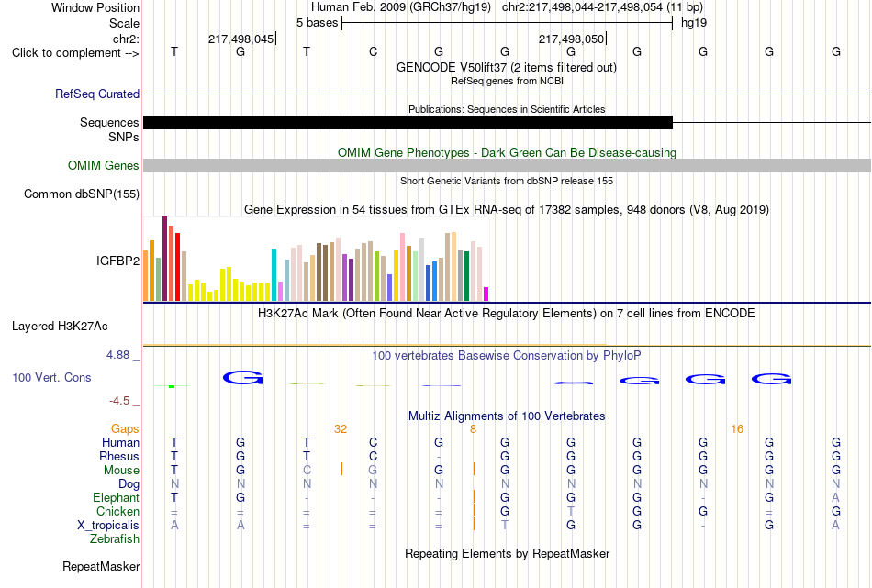Open Layered H3K27Ac track label
The image size is (872, 588).
[60, 327]
